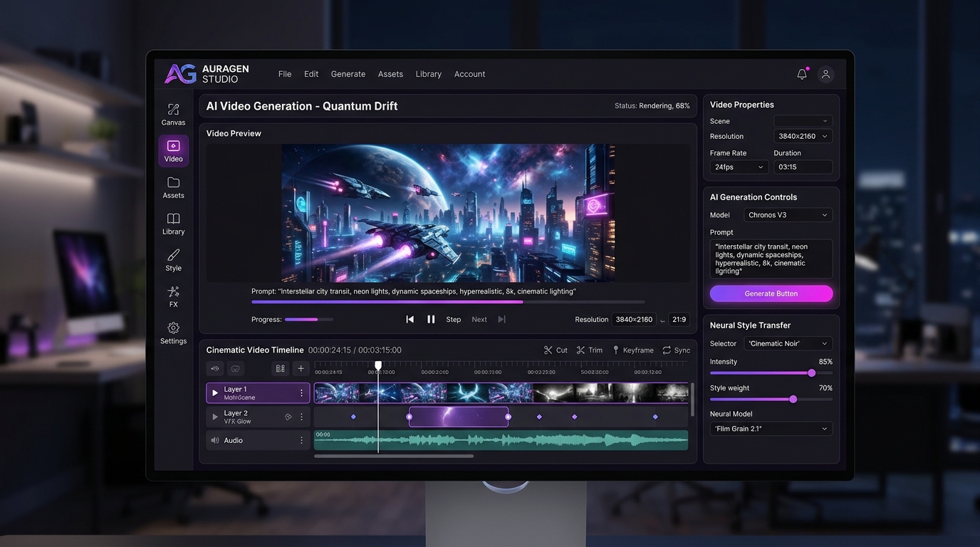Mute the Audio track speaker icon
Viewport: 980px width, 547px height.
pyautogui.click(x=214, y=440)
